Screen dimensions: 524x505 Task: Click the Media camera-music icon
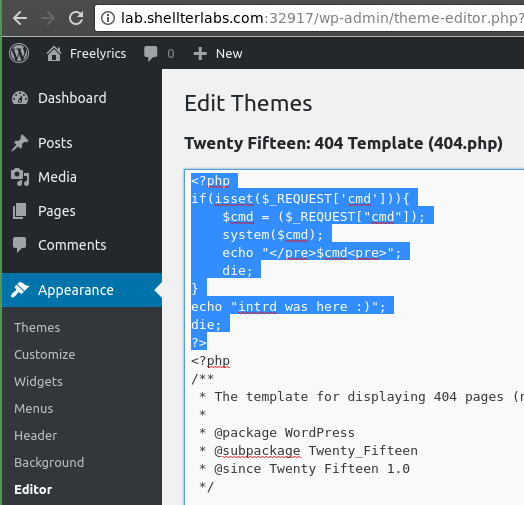(20, 177)
